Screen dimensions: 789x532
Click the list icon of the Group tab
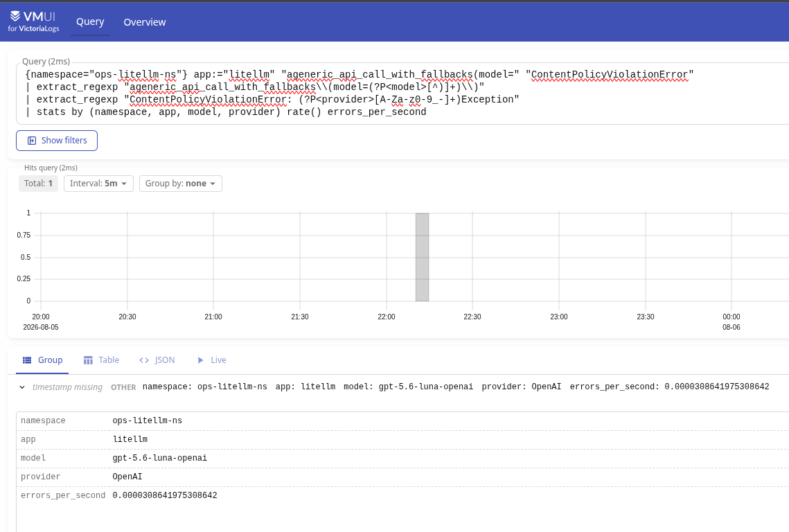click(27, 360)
